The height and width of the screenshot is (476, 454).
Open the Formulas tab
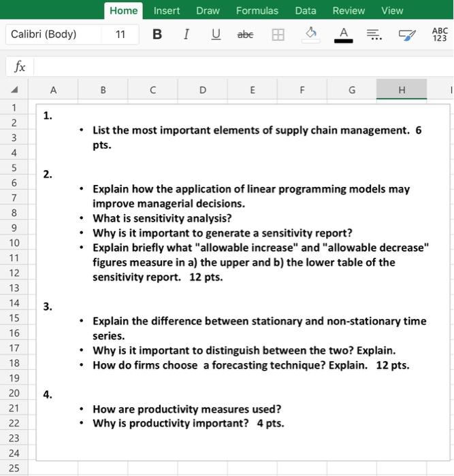point(257,11)
